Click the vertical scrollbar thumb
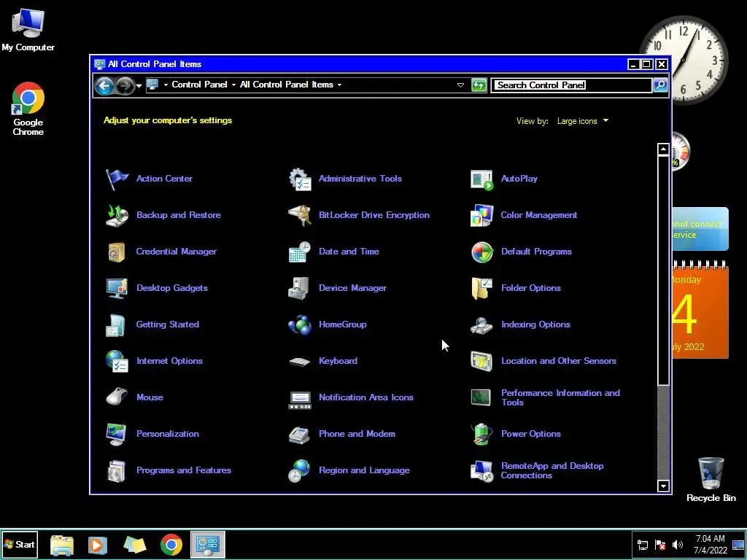The width and height of the screenshot is (747, 560). [663, 270]
